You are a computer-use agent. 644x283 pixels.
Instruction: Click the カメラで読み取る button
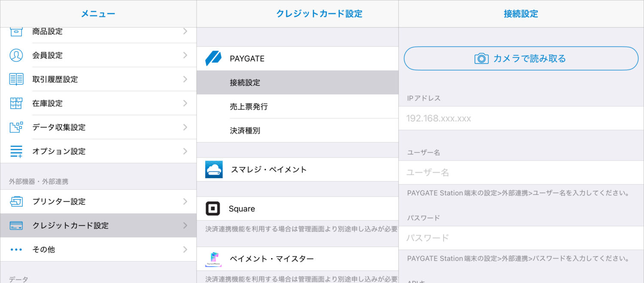pyautogui.click(x=520, y=59)
